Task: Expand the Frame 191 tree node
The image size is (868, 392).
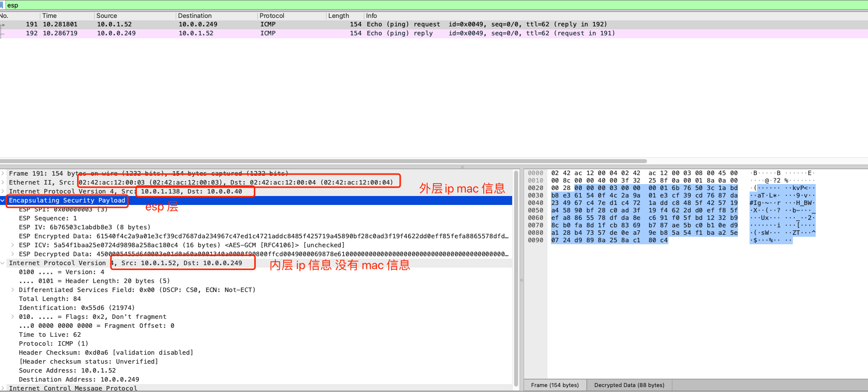Action: [3, 174]
